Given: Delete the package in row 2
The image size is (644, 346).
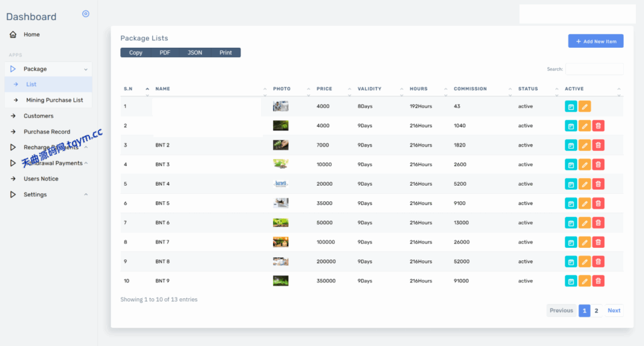Looking at the screenshot, I should [599, 126].
